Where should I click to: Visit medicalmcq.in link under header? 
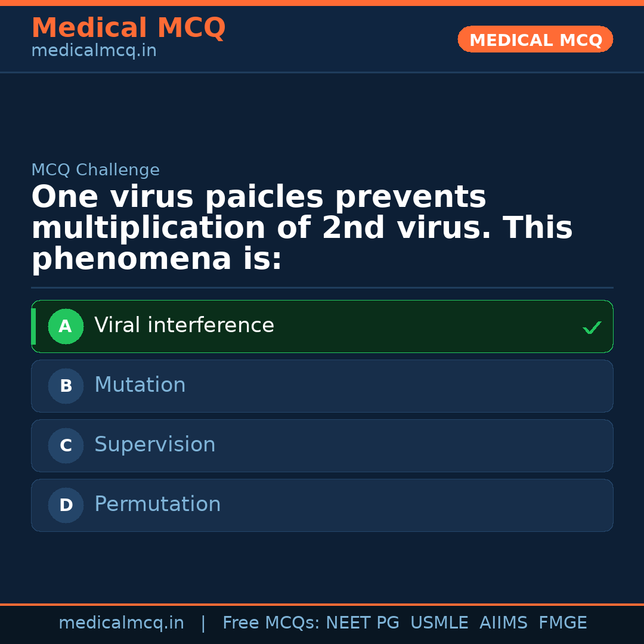pyautogui.click(x=94, y=51)
